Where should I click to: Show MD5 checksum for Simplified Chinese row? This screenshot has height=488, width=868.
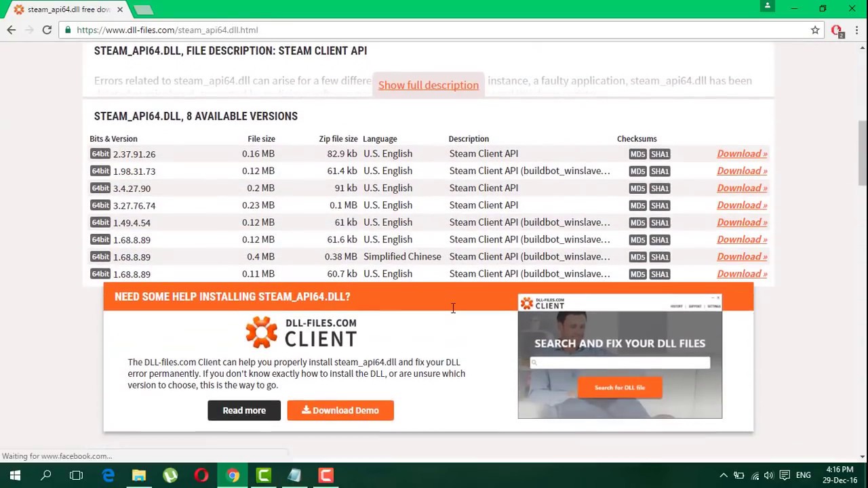tap(637, 257)
